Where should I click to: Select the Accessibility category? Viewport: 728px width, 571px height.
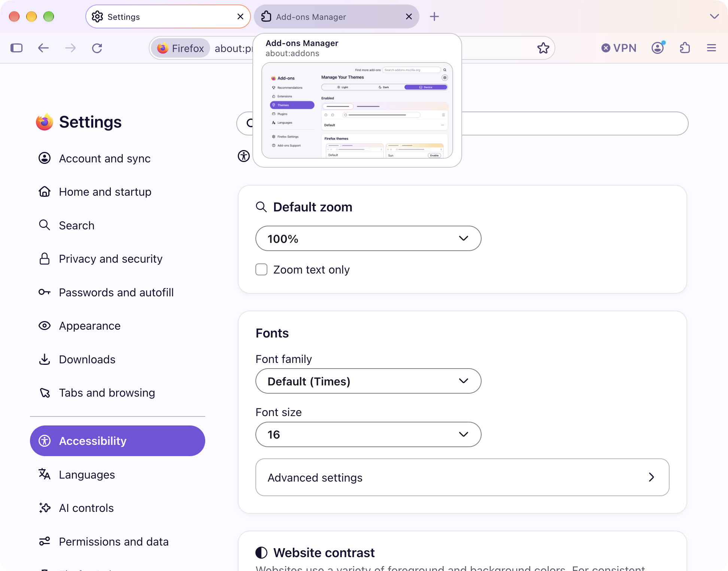(x=118, y=441)
